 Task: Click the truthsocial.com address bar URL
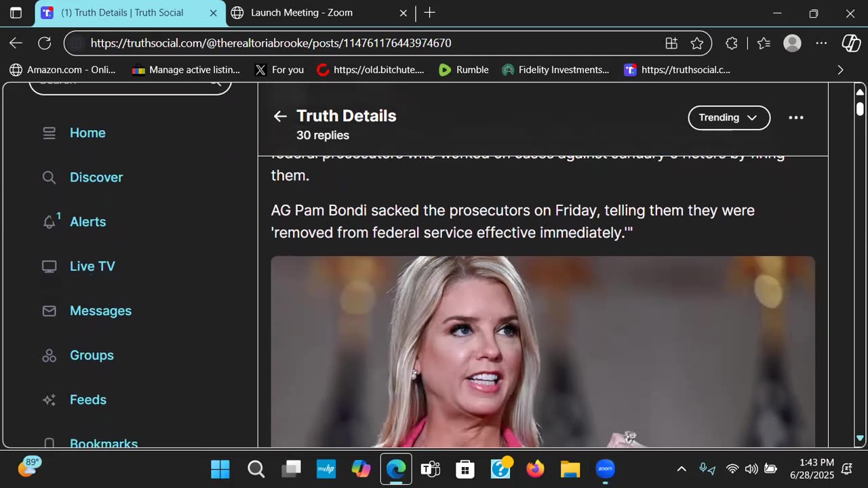pos(271,43)
